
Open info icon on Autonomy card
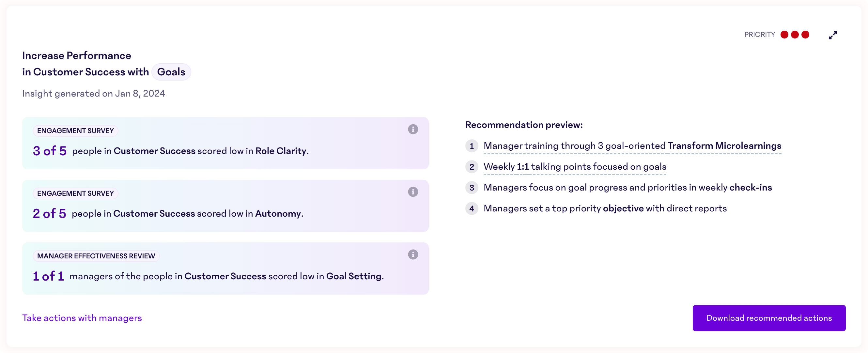413,192
